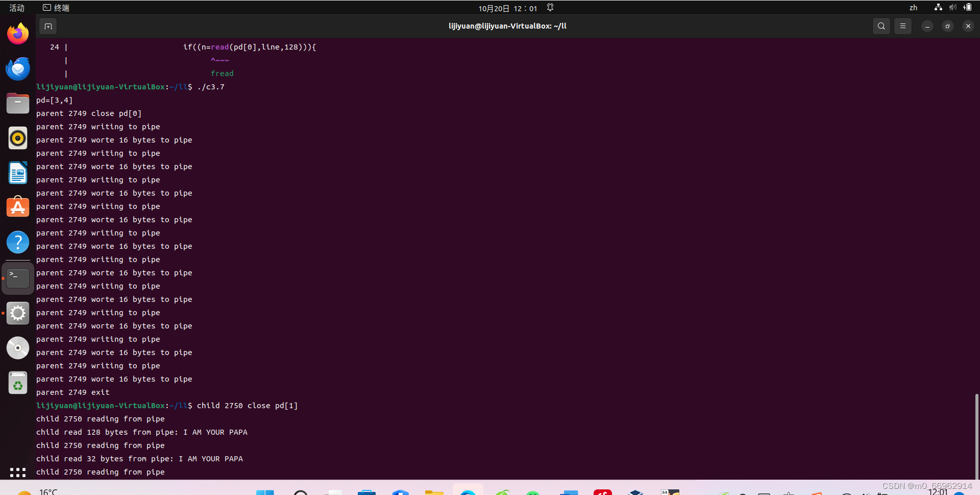
Task: Open the 活动 activities overview
Action: [17, 8]
